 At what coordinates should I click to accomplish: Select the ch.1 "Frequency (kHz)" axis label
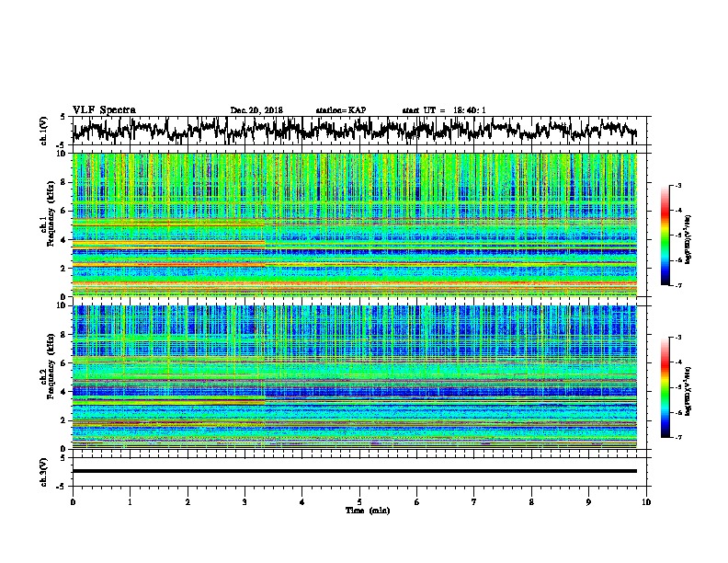tap(51, 213)
